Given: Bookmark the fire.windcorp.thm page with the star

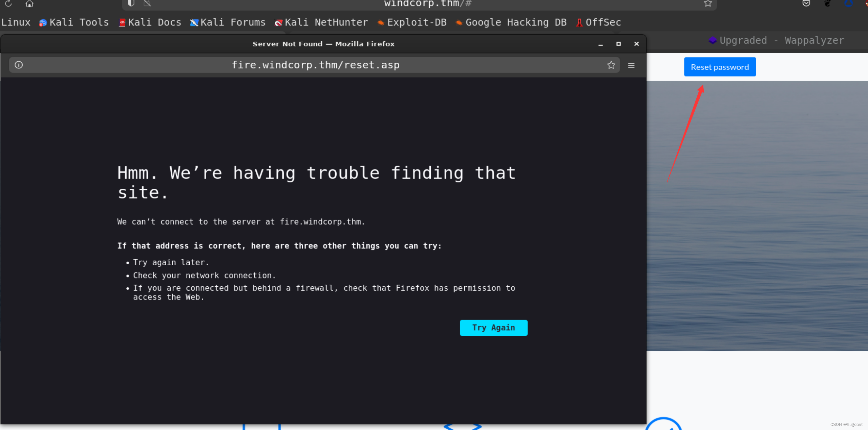Looking at the screenshot, I should click(x=611, y=65).
